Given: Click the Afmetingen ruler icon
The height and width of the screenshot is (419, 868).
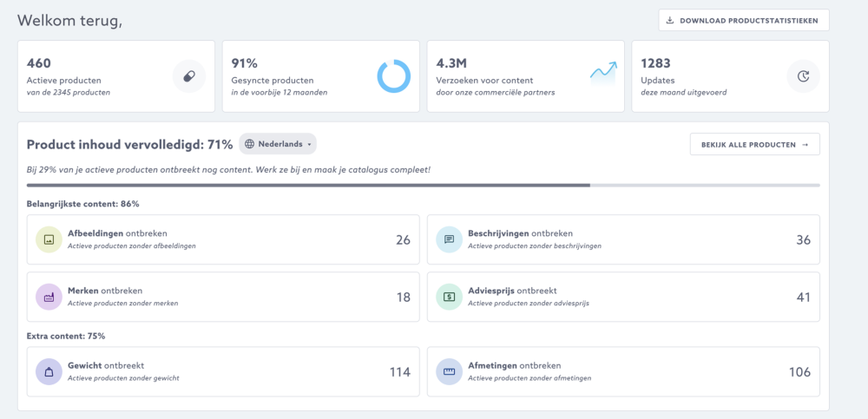Looking at the screenshot, I should 449,371.
